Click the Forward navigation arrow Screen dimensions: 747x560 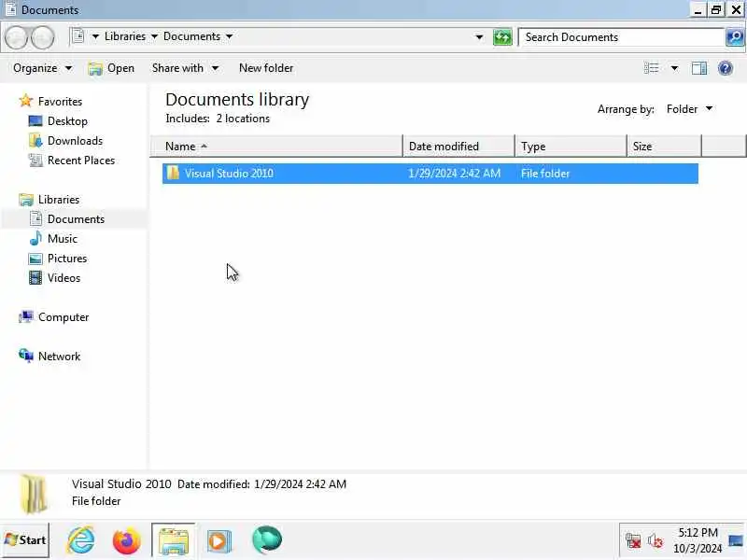click(43, 37)
